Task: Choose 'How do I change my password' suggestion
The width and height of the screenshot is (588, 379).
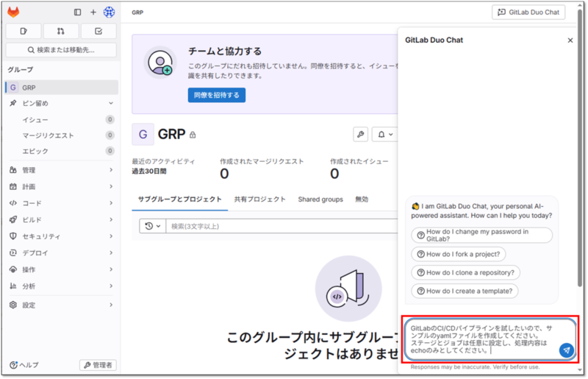Action: tap(482, 235)
